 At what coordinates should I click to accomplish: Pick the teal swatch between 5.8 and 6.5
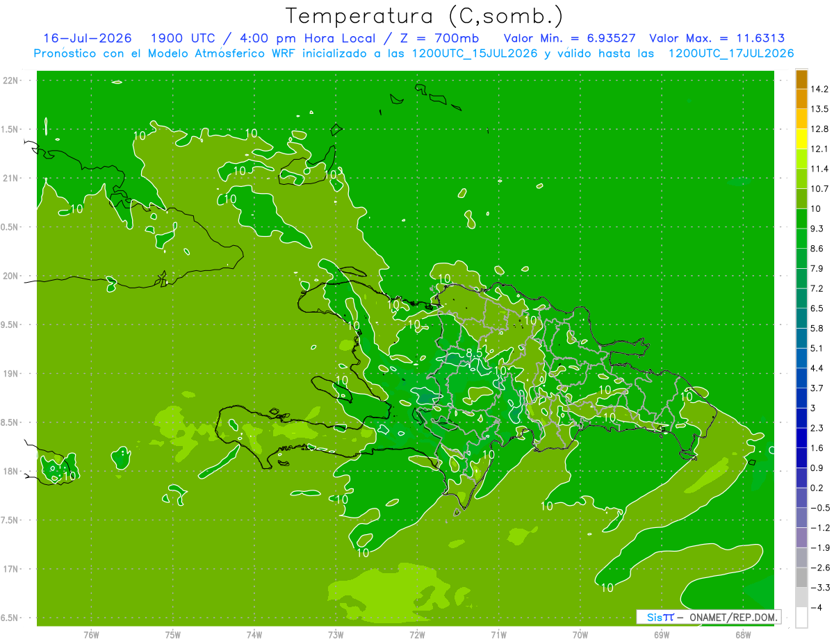pyautogui.click(x=801, y=319)
